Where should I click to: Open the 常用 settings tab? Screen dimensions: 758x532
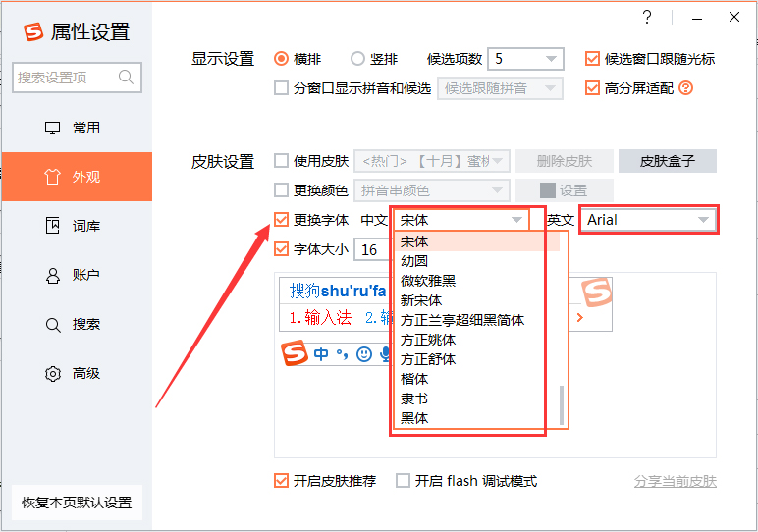pos(78,128)
